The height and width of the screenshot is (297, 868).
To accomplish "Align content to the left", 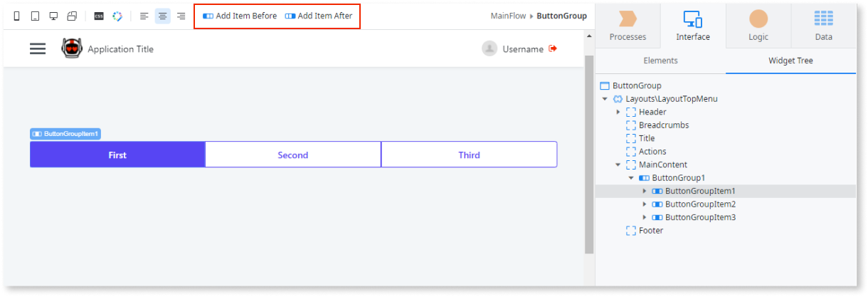I will tap(144, 16).
